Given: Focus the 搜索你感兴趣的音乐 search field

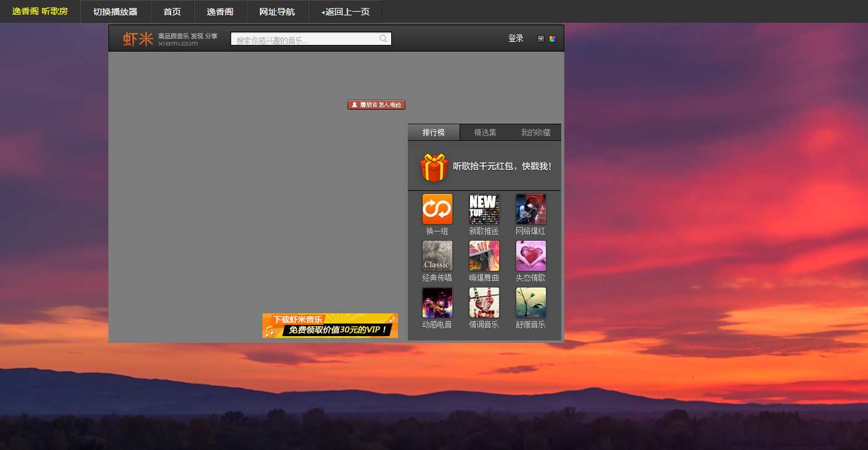Looking at the screenshot, I should tap(305, 39).
